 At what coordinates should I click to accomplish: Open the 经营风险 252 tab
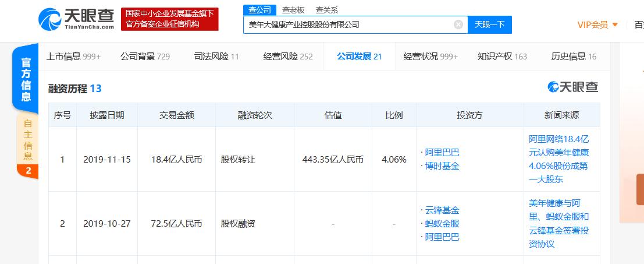click(x=288, y=57)
